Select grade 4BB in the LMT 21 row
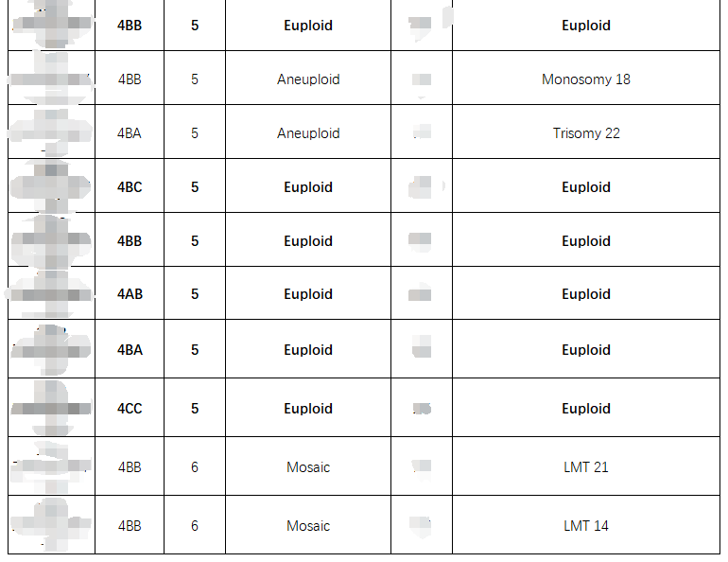The image size is (728, 562). (x=130, y=467)
